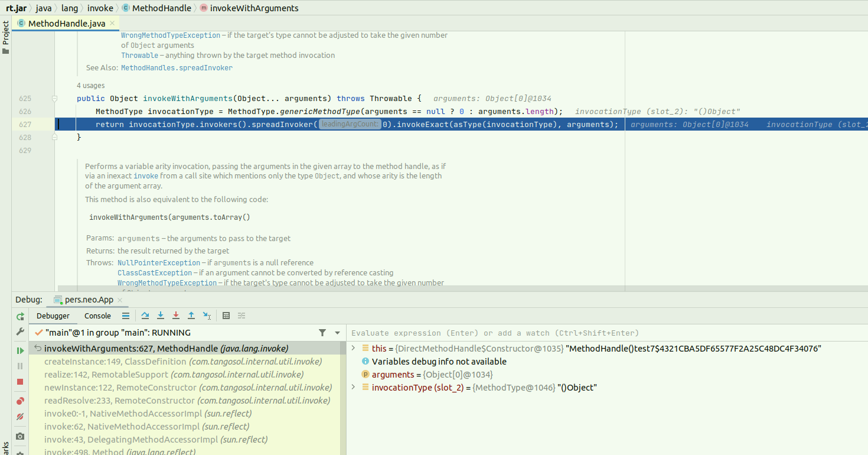Click the java breadcrumb segment
Viewport: 868px width, 455px height.
click(x=44, y=8)
